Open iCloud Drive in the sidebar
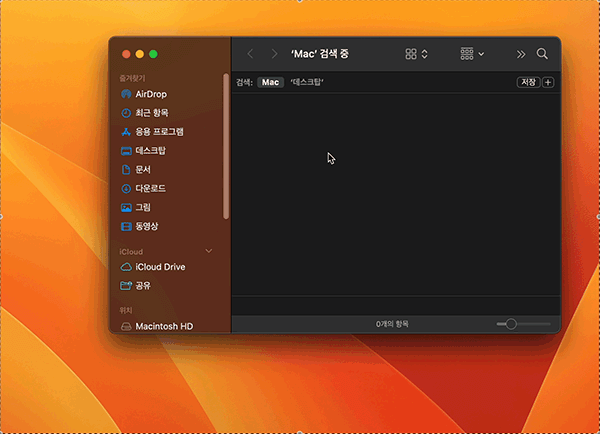 [153, 267]
